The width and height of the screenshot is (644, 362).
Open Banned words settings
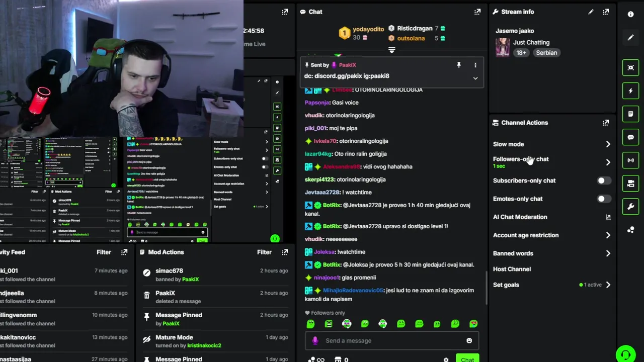(x=551, y=253)
